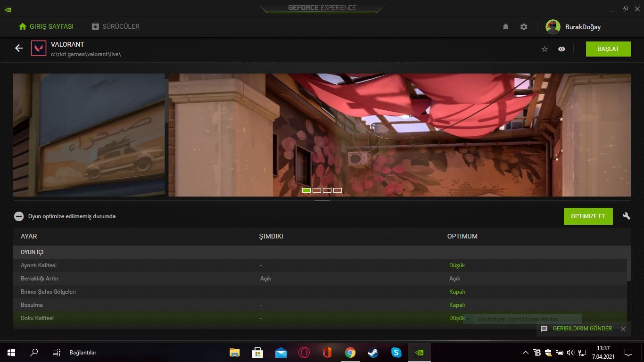Go back using the left arrow
Viewport: 644px width, 362px height.
pos(19,48)
